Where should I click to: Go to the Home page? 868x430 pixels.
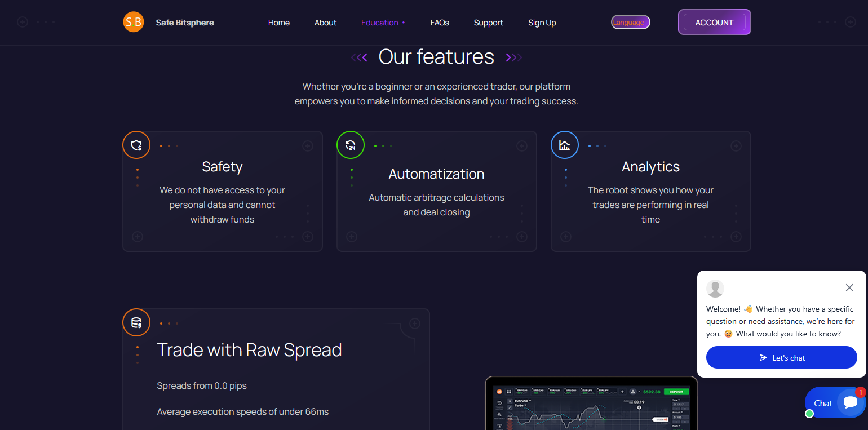pyautogui.click(x=279, y=23)
